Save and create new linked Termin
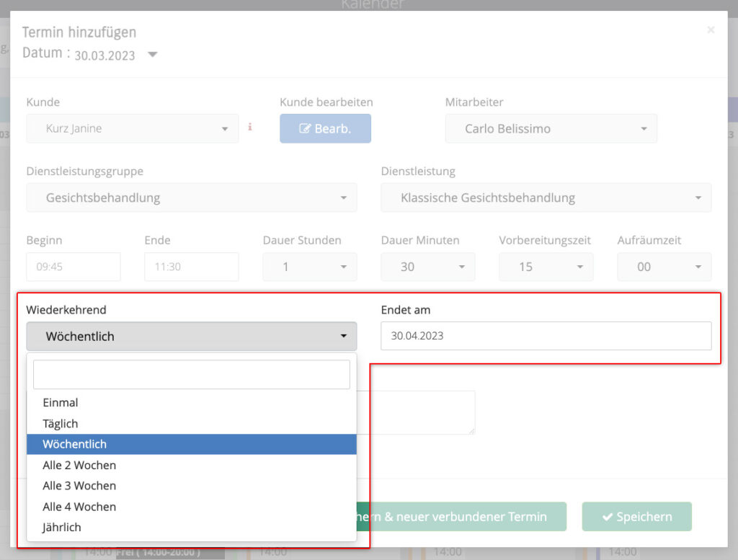Screen dimensions: 738x560 tap(461, 517)
